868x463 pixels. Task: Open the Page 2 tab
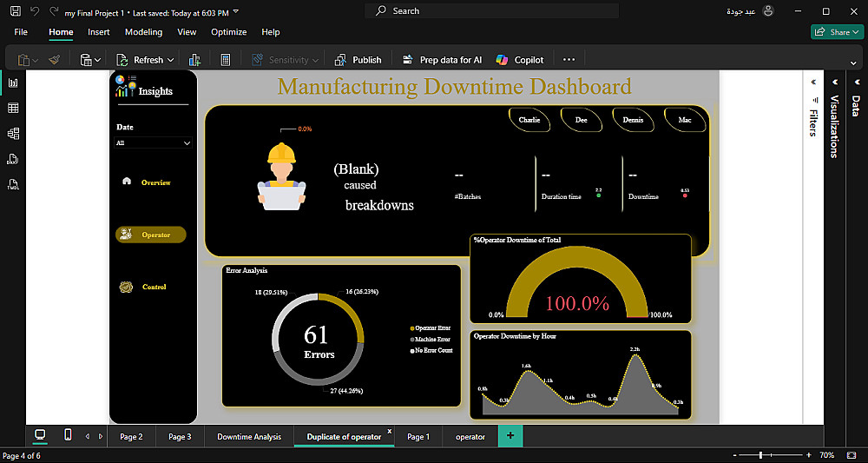pos(131,436)
